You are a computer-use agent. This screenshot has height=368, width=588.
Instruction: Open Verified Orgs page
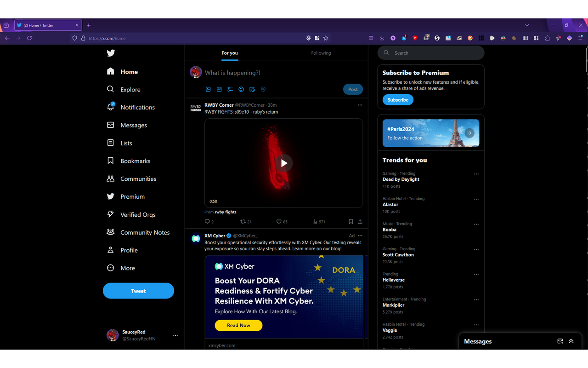[x=131, y=214]
